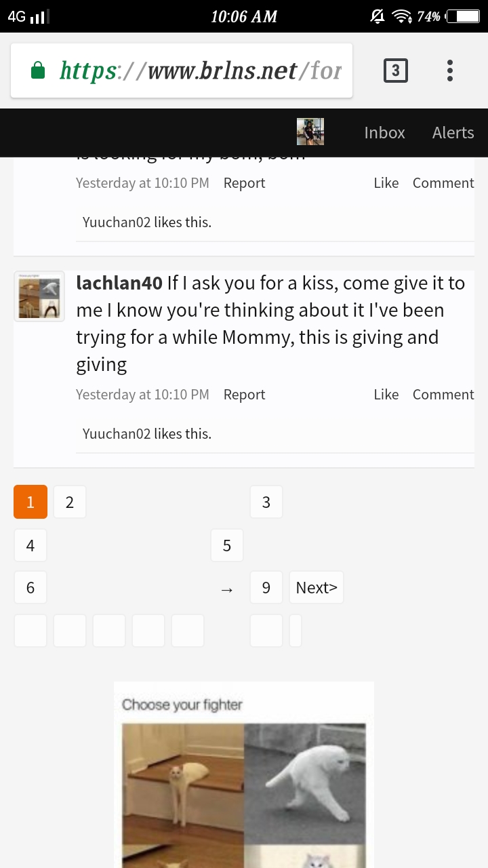Go to the Next> page
Image resolution: width=488 pixels, height=868 pixels.
pyautogui.click(x=317, y=587)
